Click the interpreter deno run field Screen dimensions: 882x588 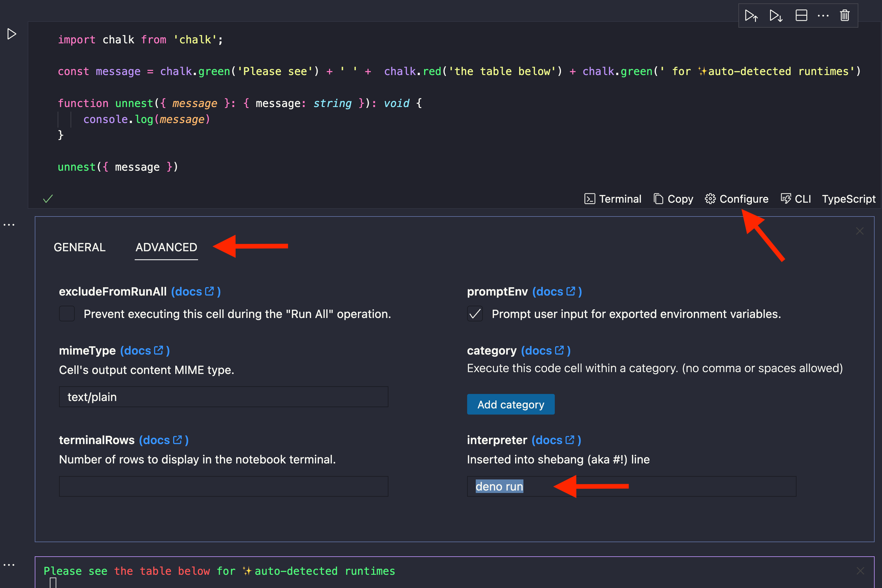631,487
